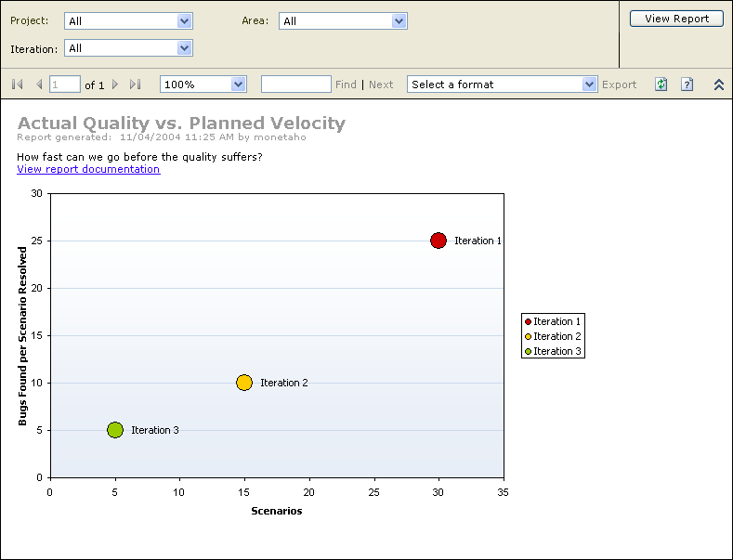Refresh the report with green icon
733x560 pixels.
coord(661,85)
